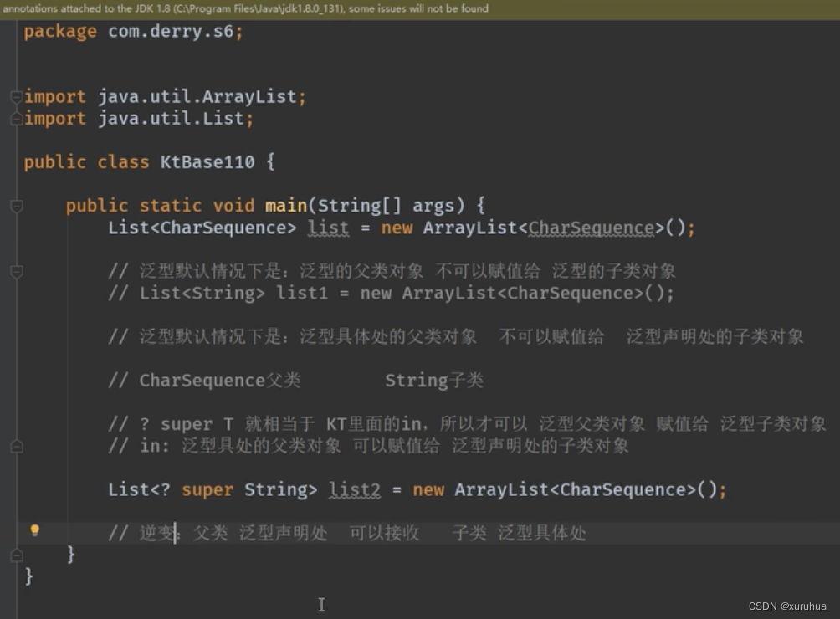Click the yellow lightbulb quick-fix icon
The image size is (840, 619).
pos(34,530)
